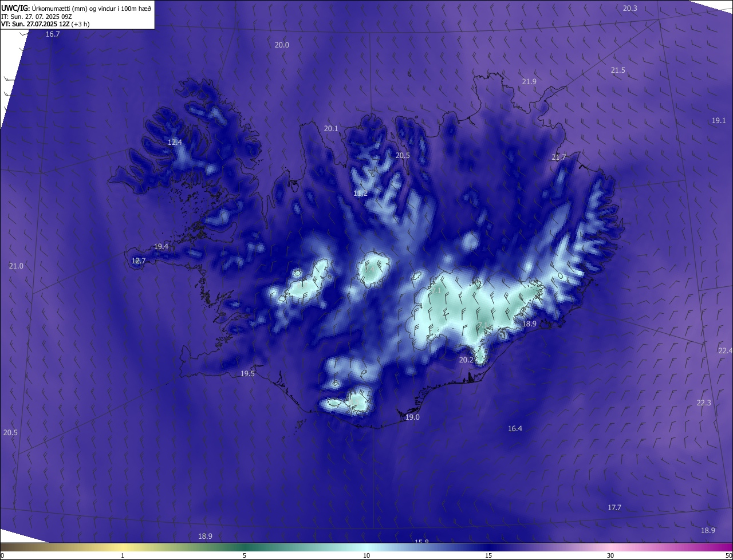Click the 19.4 value label
Screen dimensions: 733x560
161,247
